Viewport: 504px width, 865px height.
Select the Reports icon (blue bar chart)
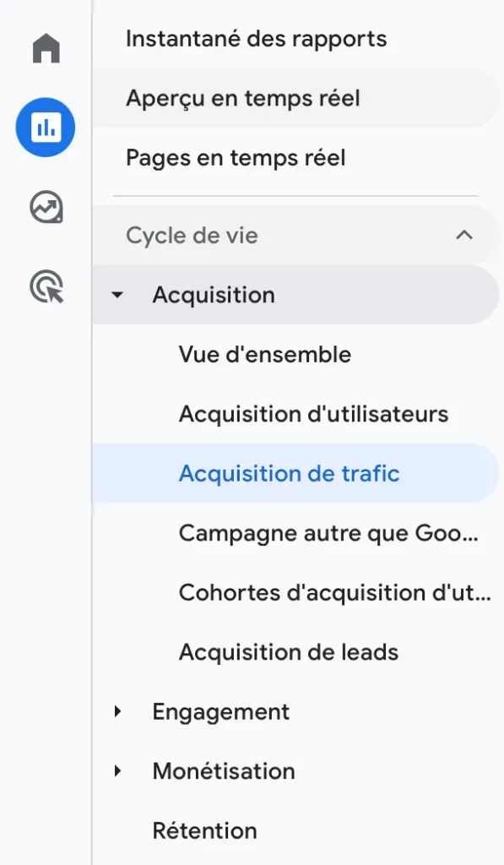[45, 128]
